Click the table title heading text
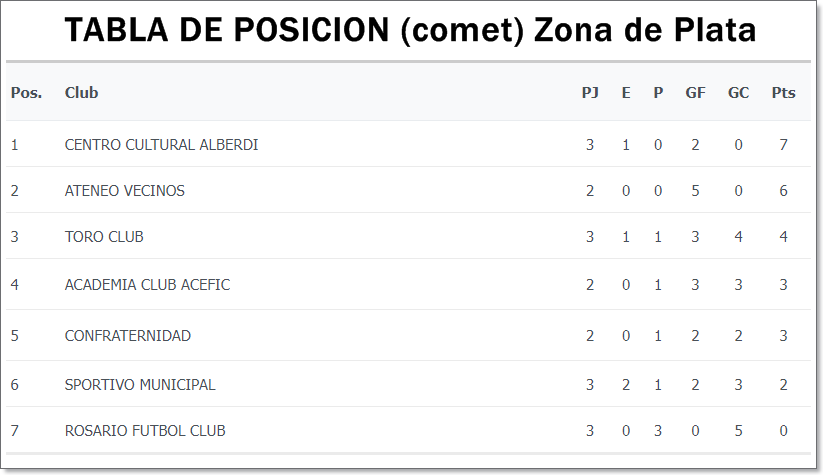Viewport: 823px width, 475px height. tap(410, 29)
